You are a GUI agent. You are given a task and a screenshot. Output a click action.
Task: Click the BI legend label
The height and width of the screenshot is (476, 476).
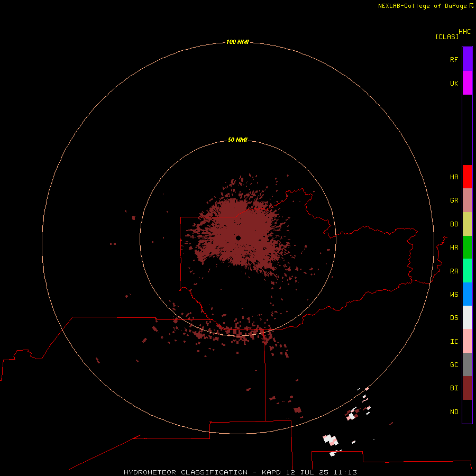pos(454,388)
